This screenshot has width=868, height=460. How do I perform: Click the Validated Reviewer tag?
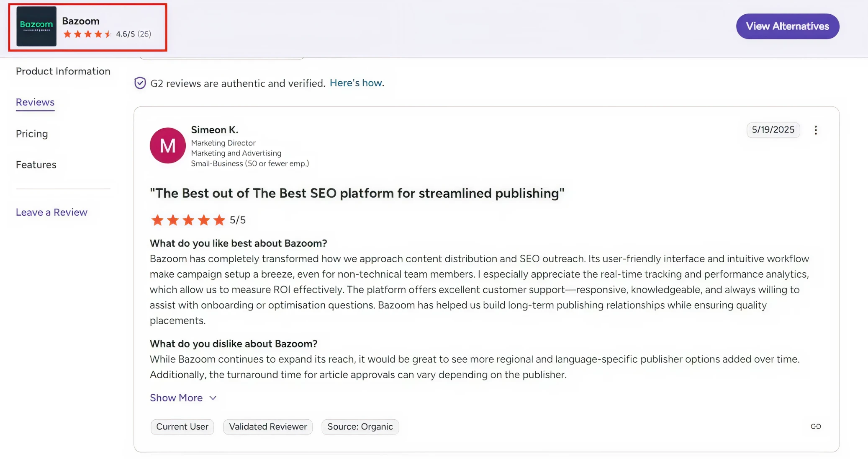tap(268, 426)
